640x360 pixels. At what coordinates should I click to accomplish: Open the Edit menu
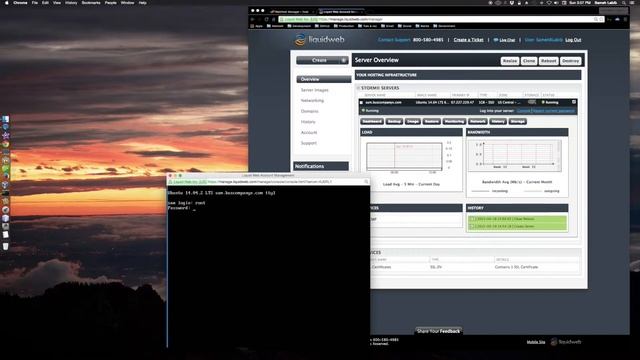tap(45, 3)
